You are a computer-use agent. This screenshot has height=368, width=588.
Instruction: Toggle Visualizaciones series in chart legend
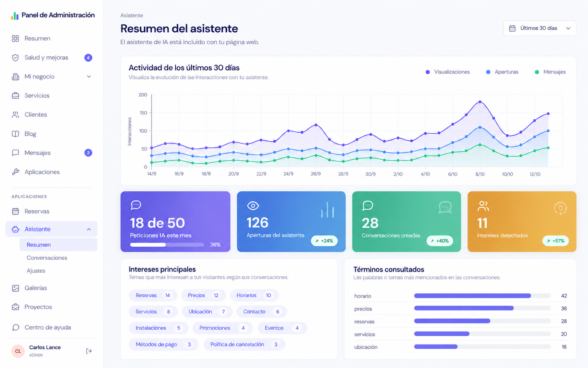click(448, 72)
